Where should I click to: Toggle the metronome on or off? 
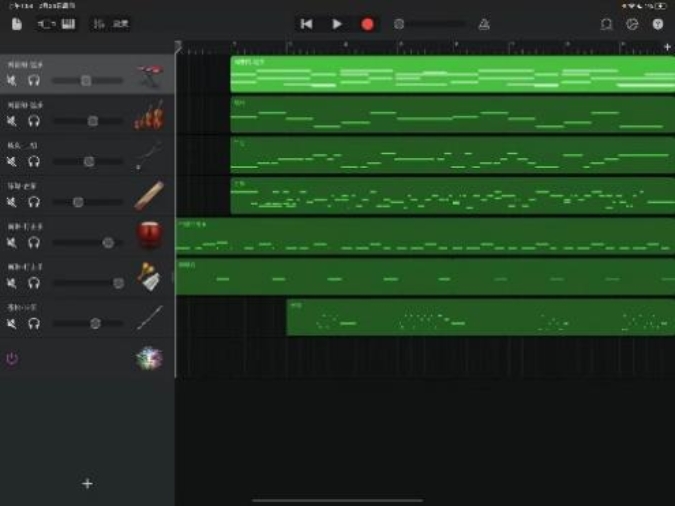484,24
